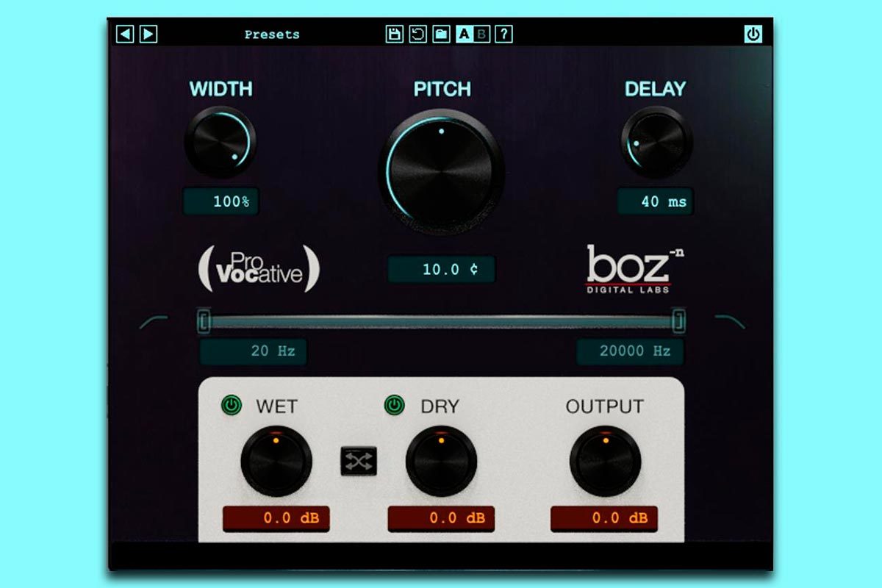
Task: Click the DELAY label
Action: pyautogui.click(x=655, y=90)
